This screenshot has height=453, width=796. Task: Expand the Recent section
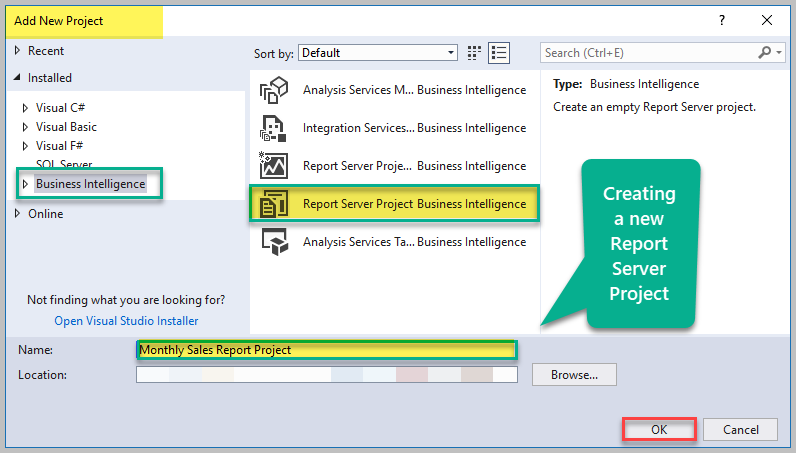pyautogui.click(x=17, y=50)
